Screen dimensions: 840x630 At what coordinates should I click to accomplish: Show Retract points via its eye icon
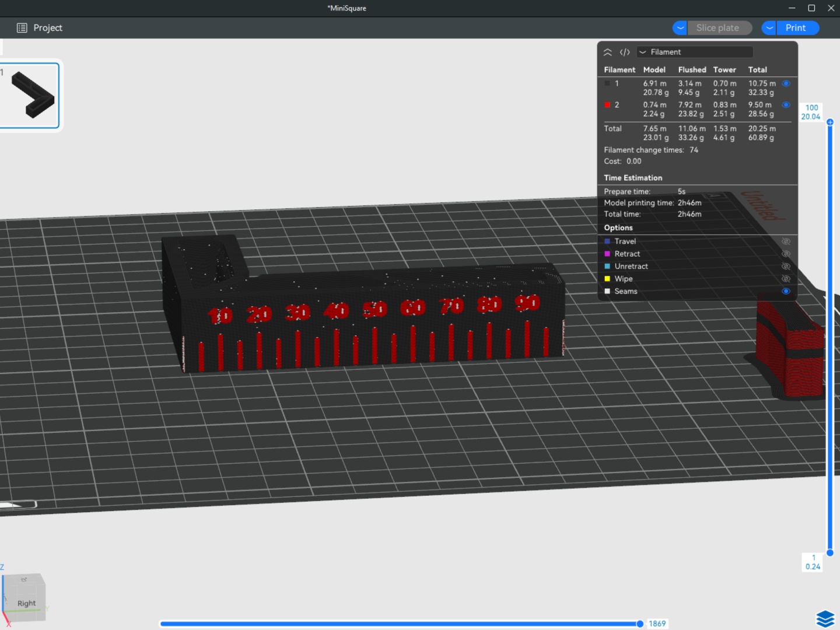[786, 254]
